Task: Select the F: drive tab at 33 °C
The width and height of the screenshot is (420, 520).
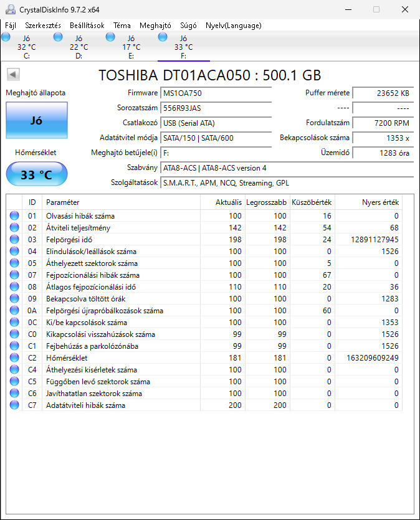Action: pyautogui.click(x=183, y=47)
